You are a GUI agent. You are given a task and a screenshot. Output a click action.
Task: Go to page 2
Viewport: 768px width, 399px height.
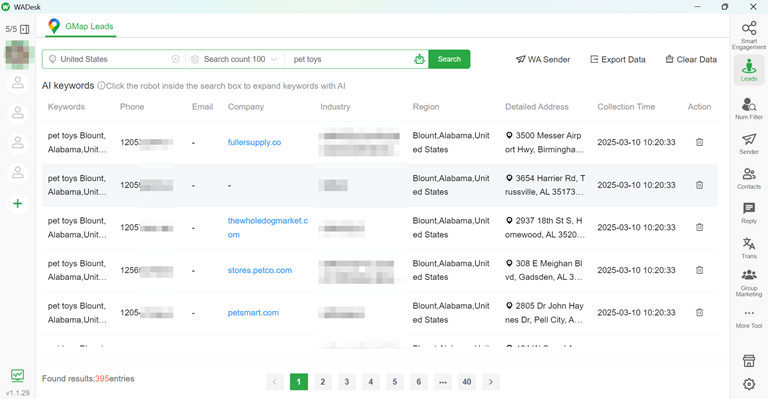click(323, 382)
